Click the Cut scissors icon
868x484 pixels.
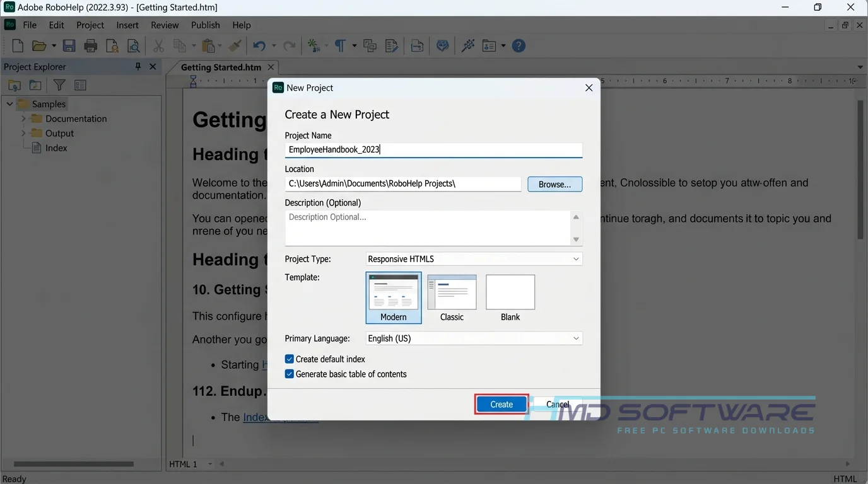(158, 46)
